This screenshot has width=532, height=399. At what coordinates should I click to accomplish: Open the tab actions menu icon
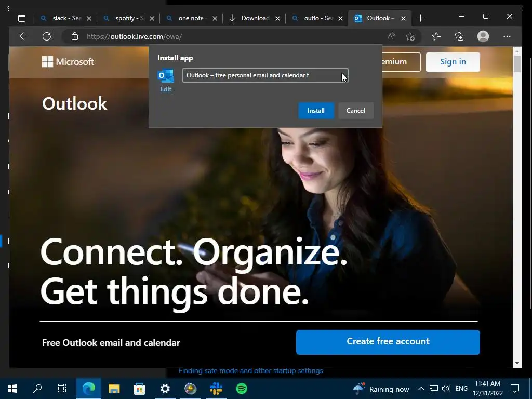(x=22, y=18)
